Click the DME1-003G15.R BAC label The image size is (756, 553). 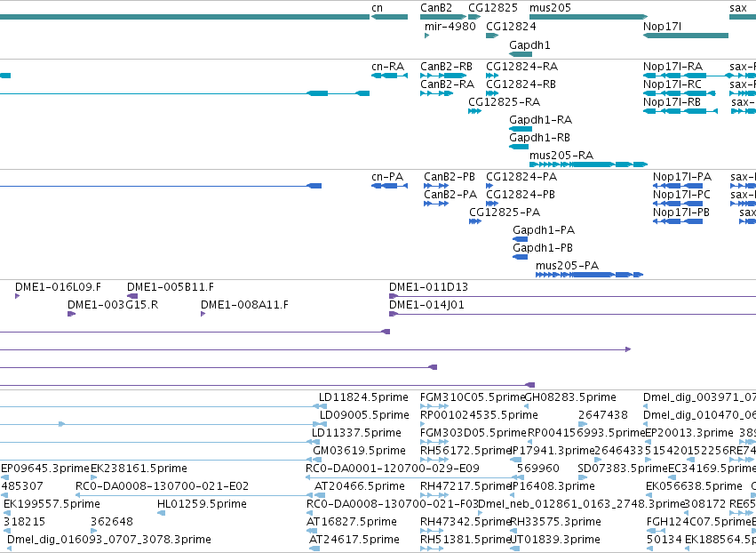(x=113, y=305)
